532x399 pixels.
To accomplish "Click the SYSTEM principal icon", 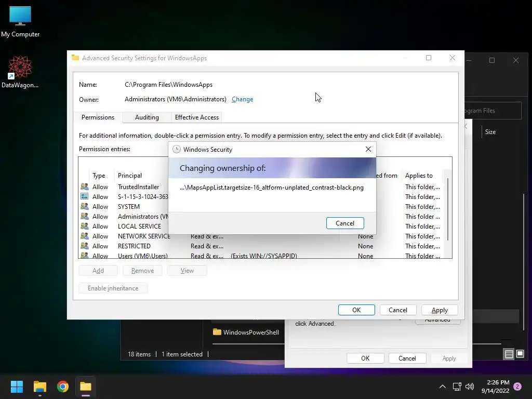I will click(85, 206).
